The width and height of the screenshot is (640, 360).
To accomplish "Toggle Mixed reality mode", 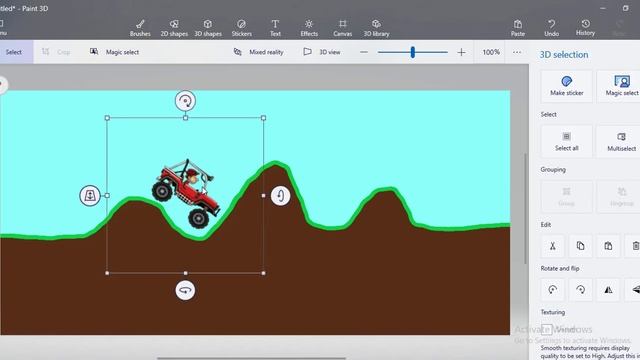I will pos(258,52).
